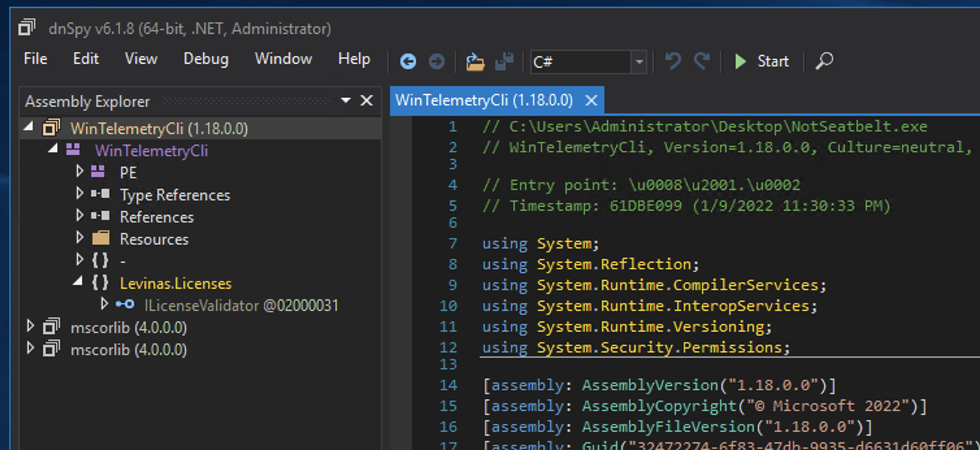Viewport: 980px width, 450px height.
Task: Click the Navigate Backward arrow icon
Action: pyautogui.click(x=407, y=62)
